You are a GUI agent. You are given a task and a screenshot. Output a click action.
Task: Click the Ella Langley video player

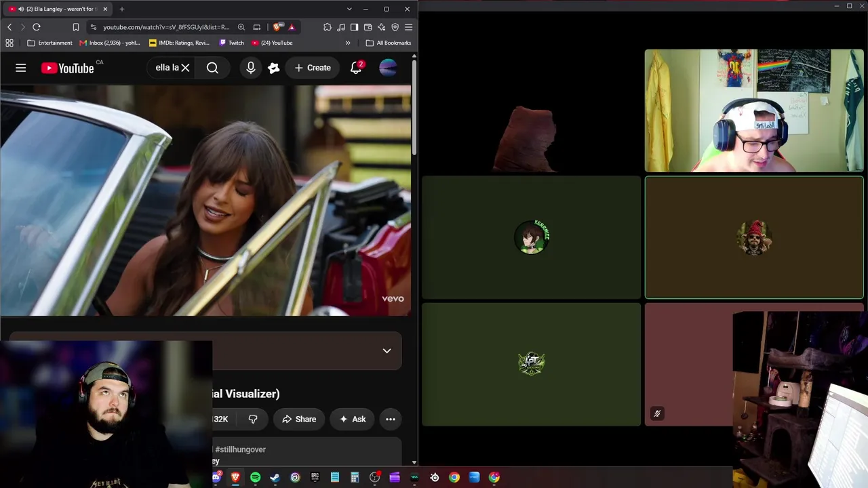click(205, 200)
